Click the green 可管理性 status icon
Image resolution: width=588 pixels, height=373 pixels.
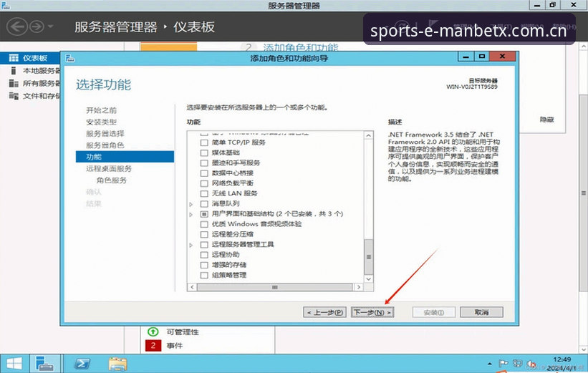point(153,331)
